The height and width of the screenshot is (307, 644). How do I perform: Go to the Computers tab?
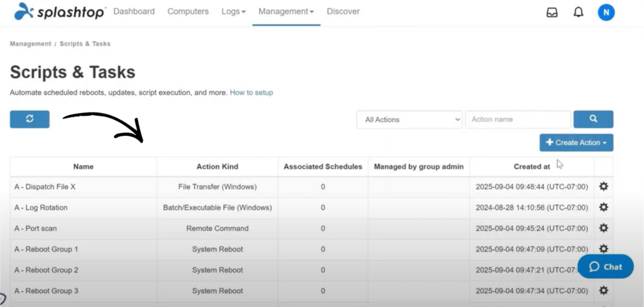click(x=188, y=11)
